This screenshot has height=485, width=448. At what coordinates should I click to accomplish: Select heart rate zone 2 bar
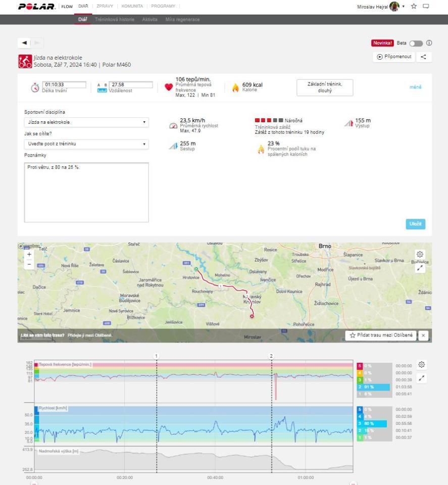(x=373, y=387)
